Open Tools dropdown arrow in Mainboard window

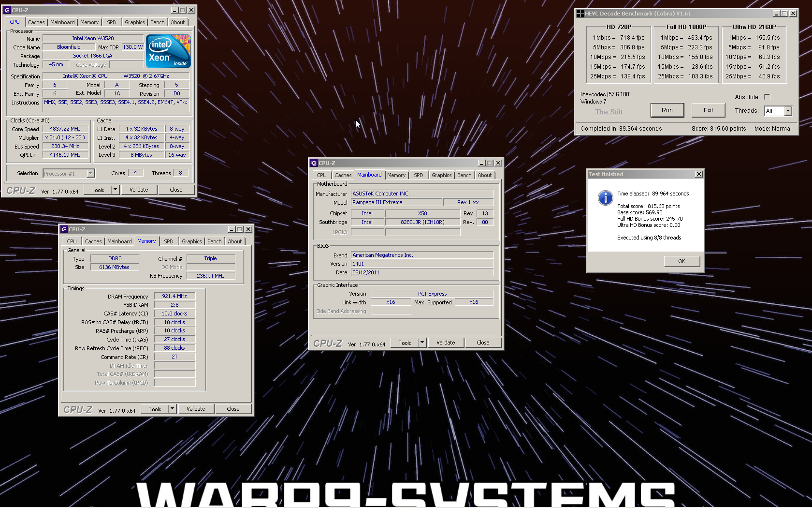(x=422, y=343)
